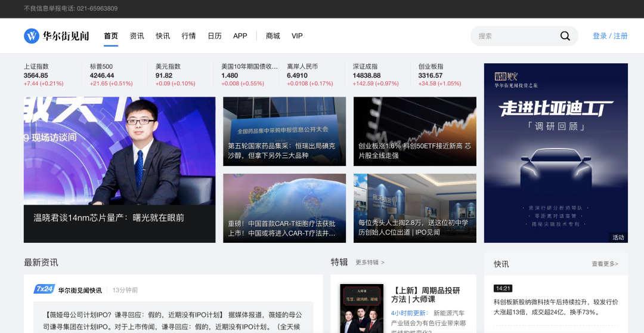The height and width of the screenshot is (333, 644).
Task: Open the 科创板新股纳微科技 flash news item
Action: 556,307
